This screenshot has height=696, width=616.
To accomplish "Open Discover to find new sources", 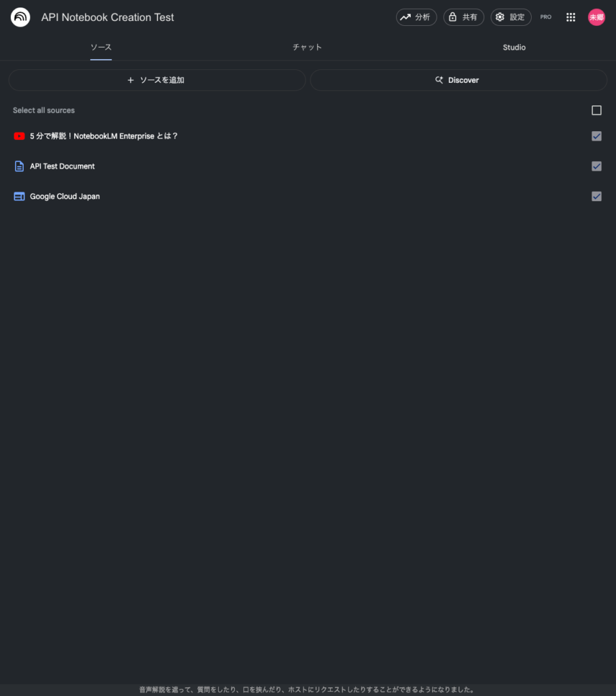I will coord(458,80).
